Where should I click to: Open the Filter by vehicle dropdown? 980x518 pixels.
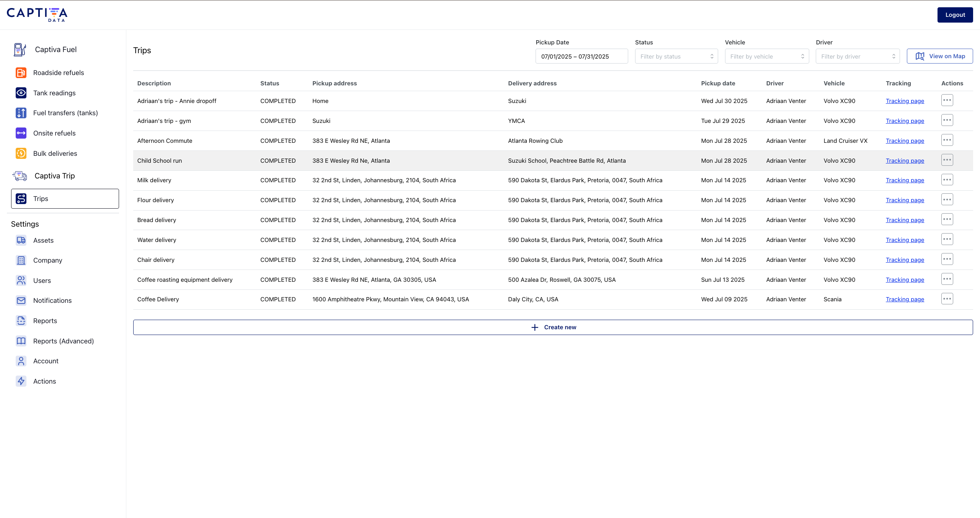(767, 56)
